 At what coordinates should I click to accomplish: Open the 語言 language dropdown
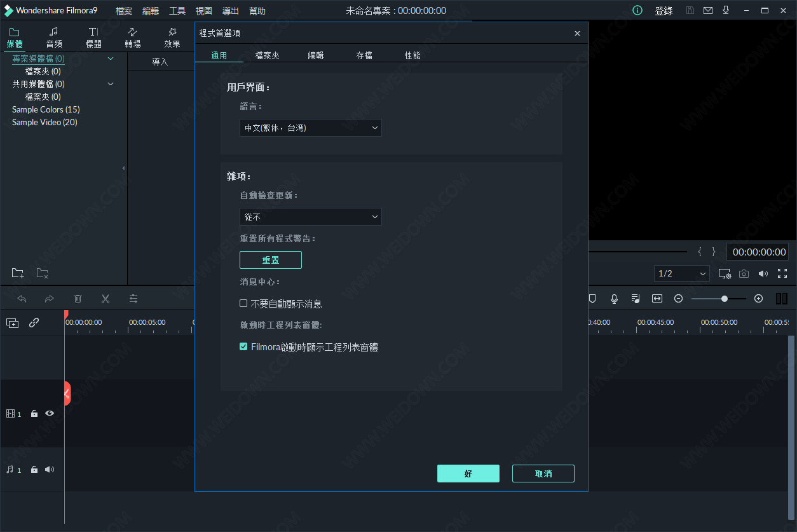pyautogui.click(x=311, y=128)
